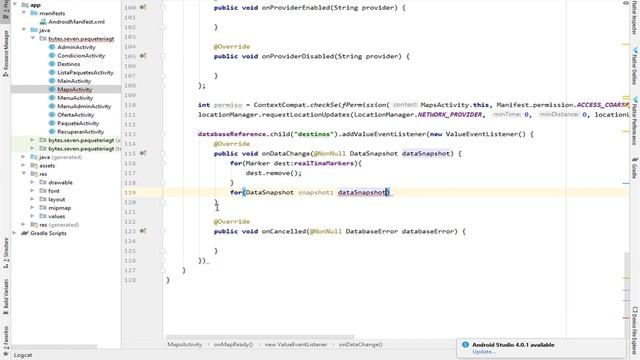Open the Gradle tool window
The width and height of the screenshot is (640, 360).
click(635, 168)
